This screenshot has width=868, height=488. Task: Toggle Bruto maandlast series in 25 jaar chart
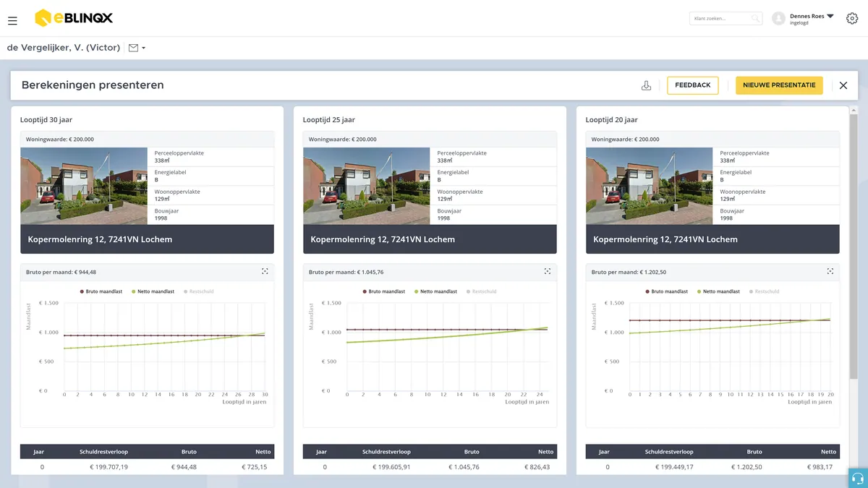click(x=383, y=291)
